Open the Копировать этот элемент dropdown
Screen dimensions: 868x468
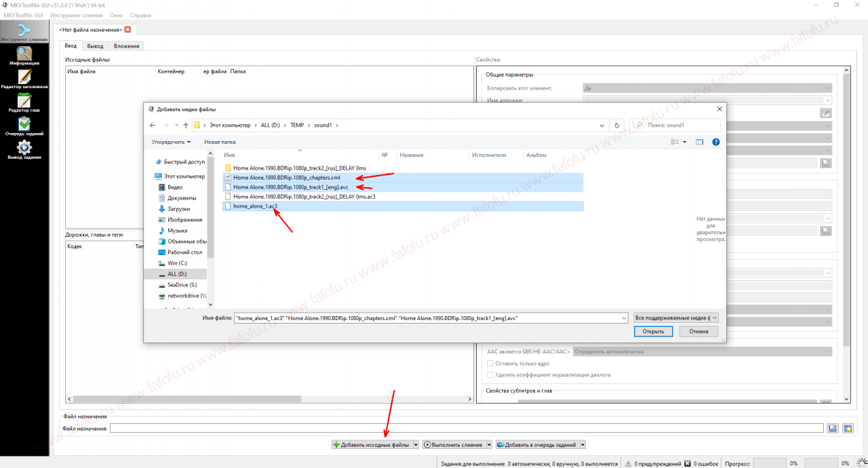coord(707,88)
